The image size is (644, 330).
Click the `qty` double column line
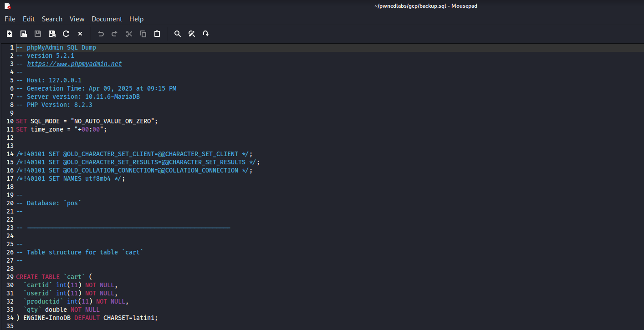61,310
